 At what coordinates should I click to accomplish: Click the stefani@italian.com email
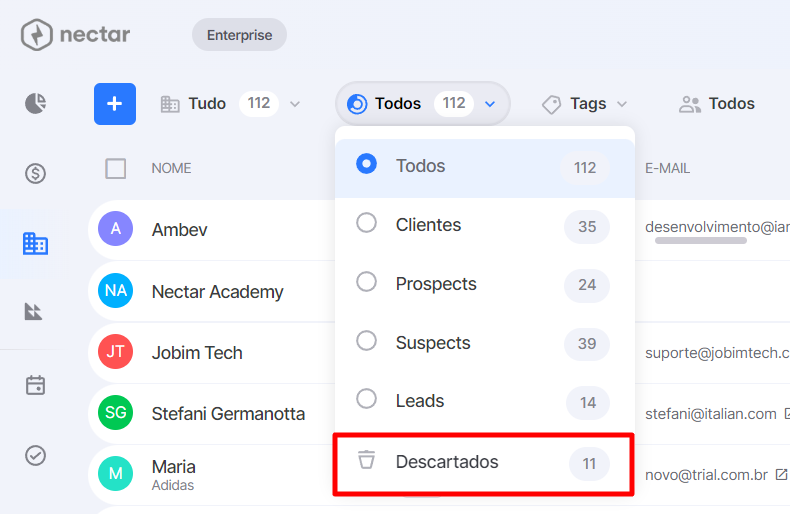711,414
